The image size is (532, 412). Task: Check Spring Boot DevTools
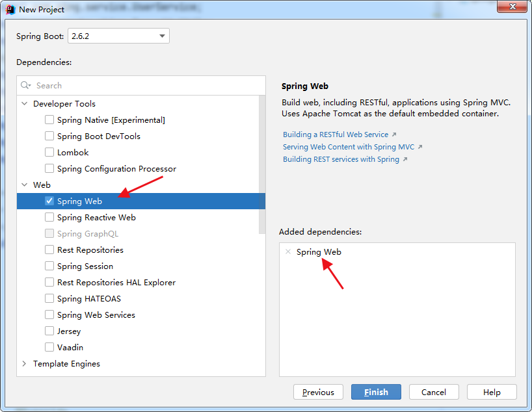(49, 136)
